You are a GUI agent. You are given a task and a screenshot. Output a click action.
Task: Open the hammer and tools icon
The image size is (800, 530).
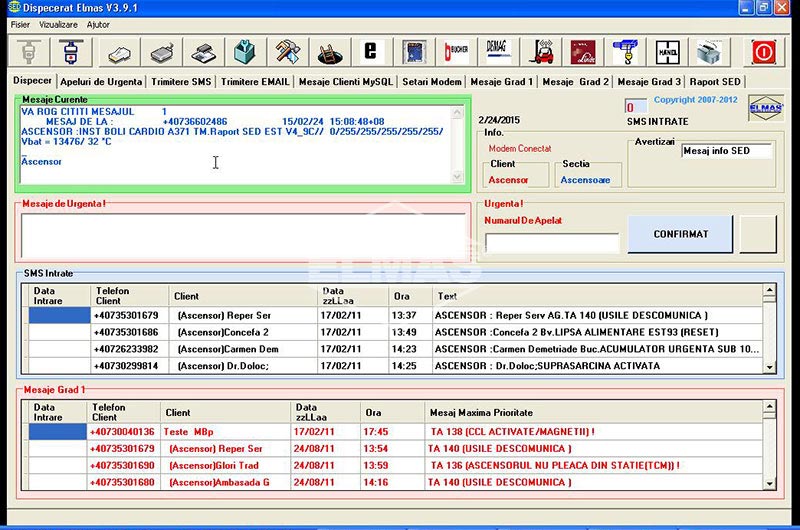[x=288, y=52]
